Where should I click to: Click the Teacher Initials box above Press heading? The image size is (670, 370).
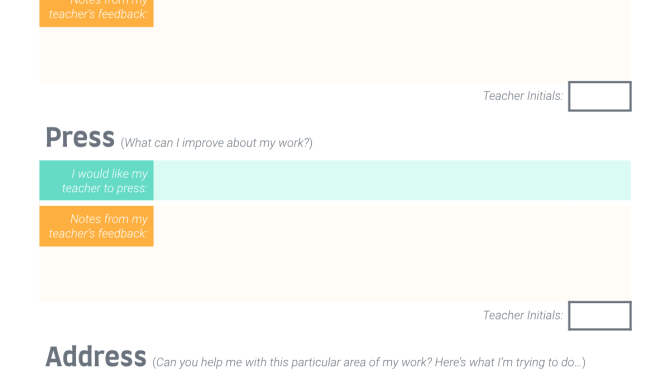[599, 96]
